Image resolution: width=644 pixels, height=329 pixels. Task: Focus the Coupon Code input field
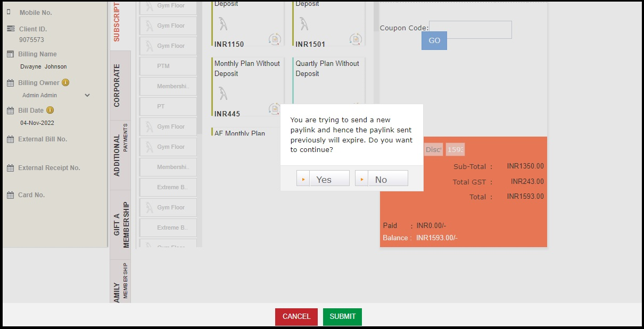click(470, 30)
